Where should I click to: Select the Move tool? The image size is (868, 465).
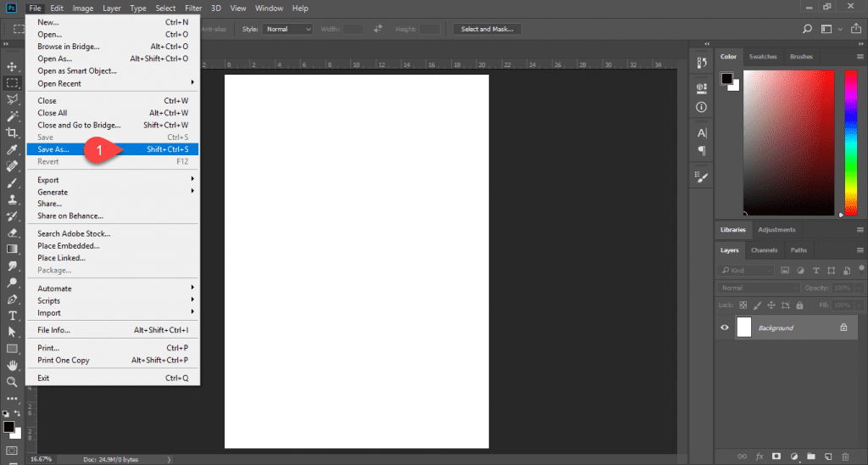point(12,66)
